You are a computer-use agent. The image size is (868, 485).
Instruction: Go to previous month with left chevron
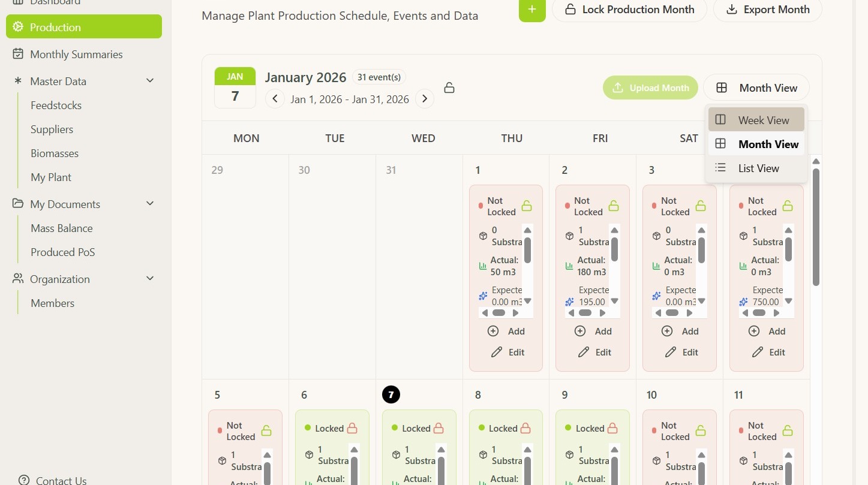[x=275, y=99]
